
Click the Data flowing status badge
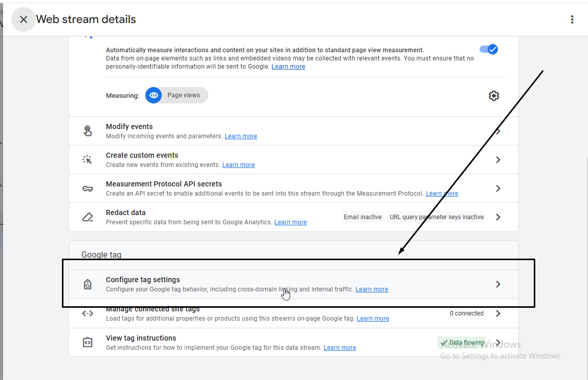point(461,343)
